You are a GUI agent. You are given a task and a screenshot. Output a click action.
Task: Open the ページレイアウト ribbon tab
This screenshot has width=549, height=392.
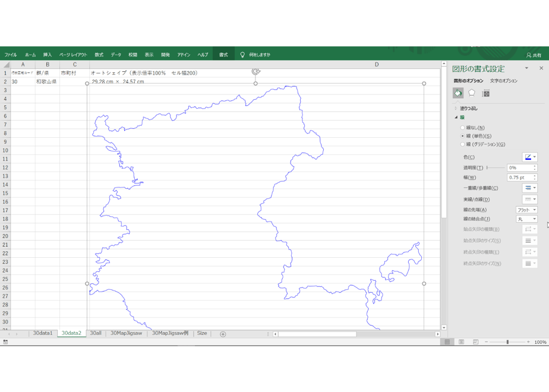point(73,55)
